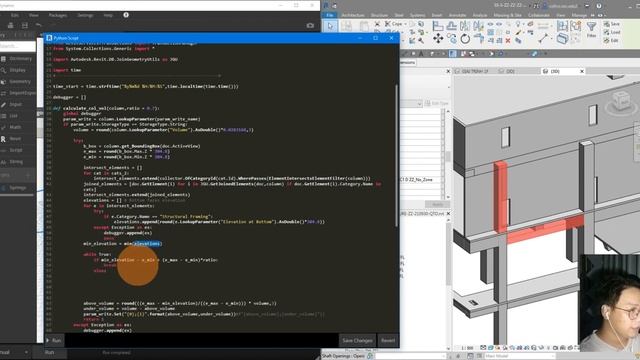Close the active {3D} view tab
This screenshot has height=360, width=640.
pos(582,71)
